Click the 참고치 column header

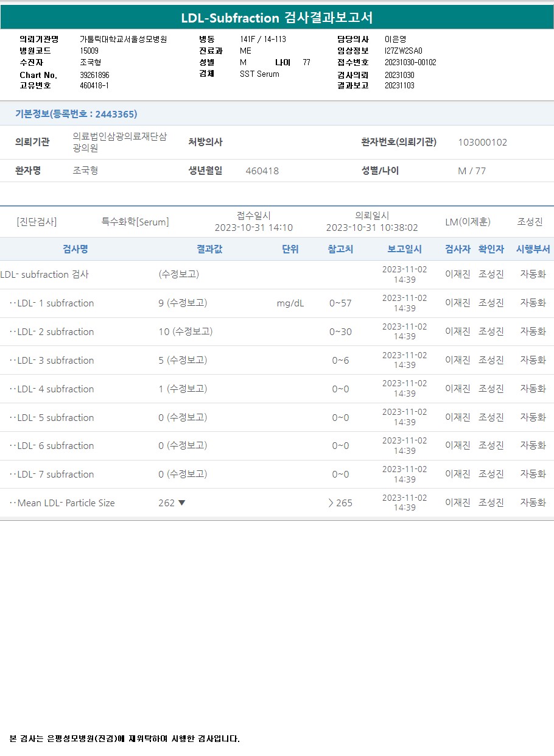coord(340,249)
